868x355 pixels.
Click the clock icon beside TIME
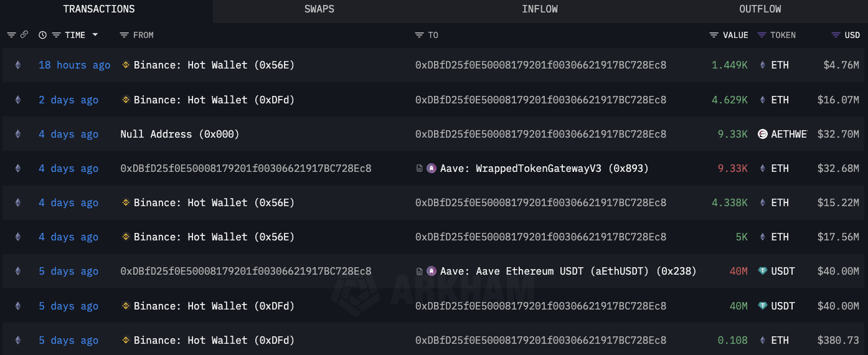click(x=42, y=35)
